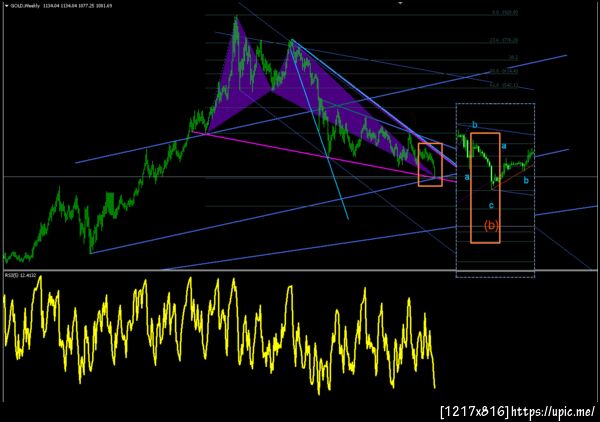Open the chart menu triangle beside GOLD,Weekly
The image size is (600, 422).
pos(7,6)
